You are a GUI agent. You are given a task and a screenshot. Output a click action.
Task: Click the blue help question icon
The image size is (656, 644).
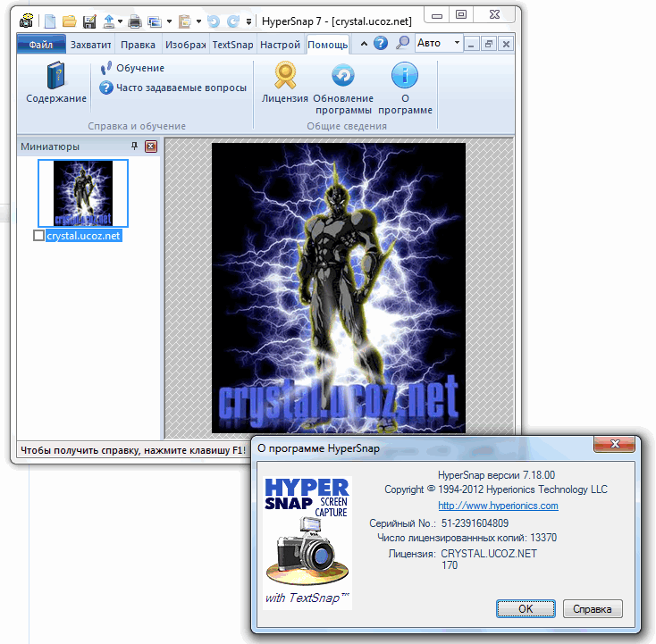(381, 43)
